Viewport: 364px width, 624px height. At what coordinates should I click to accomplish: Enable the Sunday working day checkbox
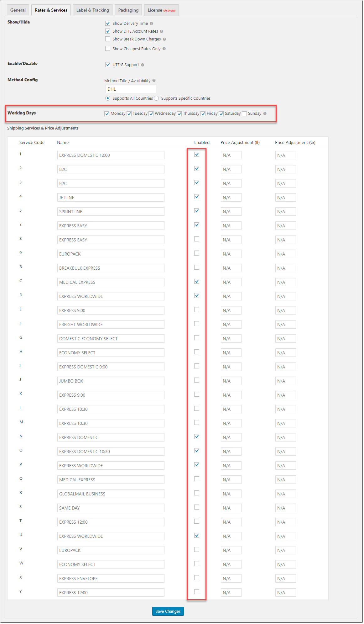pos(244,114)
